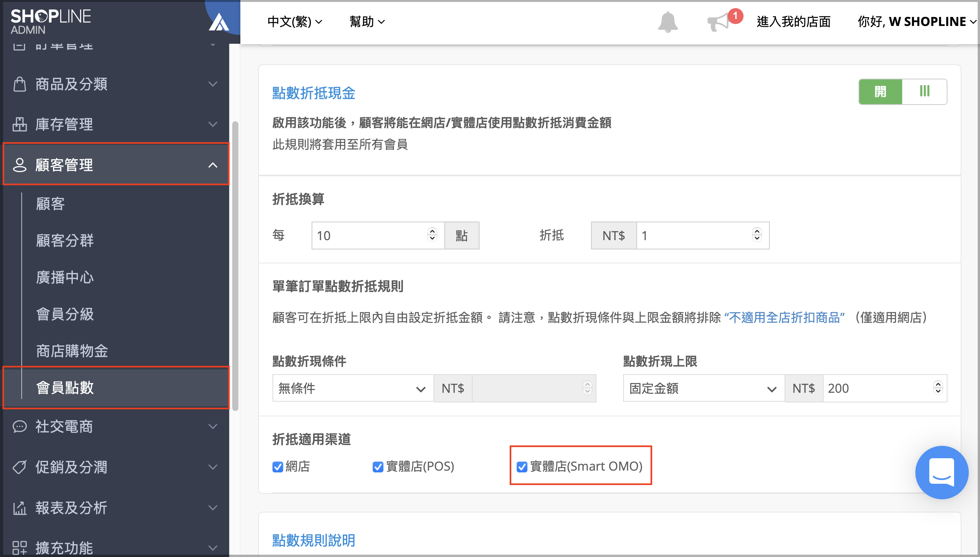The width and height of the screenshot is (980, 557).
Task: Click the sidebar vertical scrollbar
Action: [x=235, y=266]
